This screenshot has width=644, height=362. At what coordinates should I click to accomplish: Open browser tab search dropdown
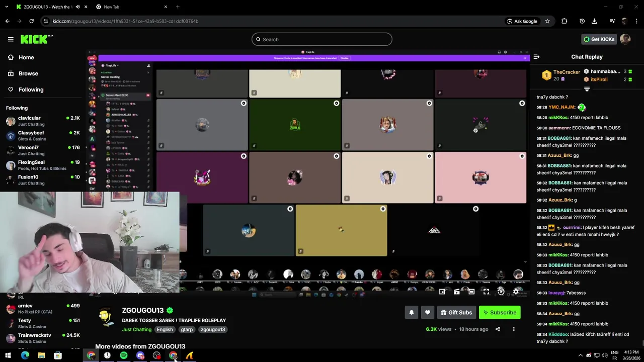[x=7, y=7]
